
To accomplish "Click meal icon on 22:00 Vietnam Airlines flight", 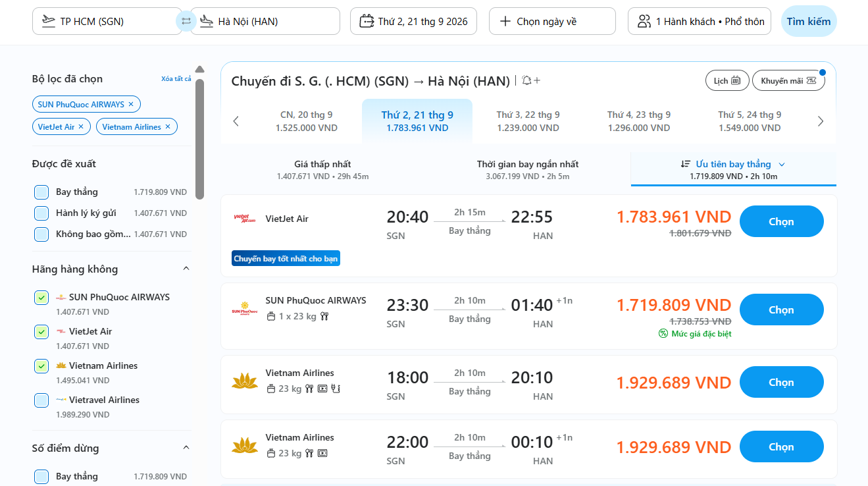I will 309,453.
